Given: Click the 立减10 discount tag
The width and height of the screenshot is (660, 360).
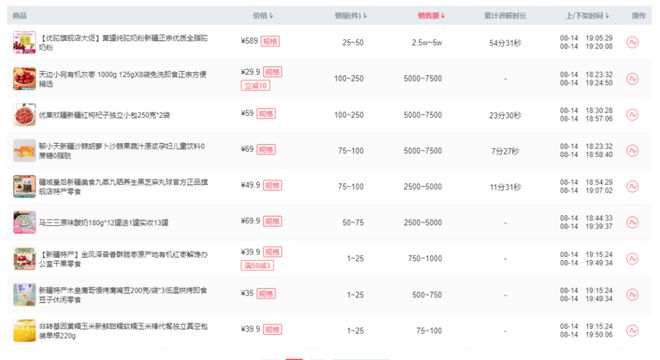Looking at the screenshot, I should coord(255,85).
